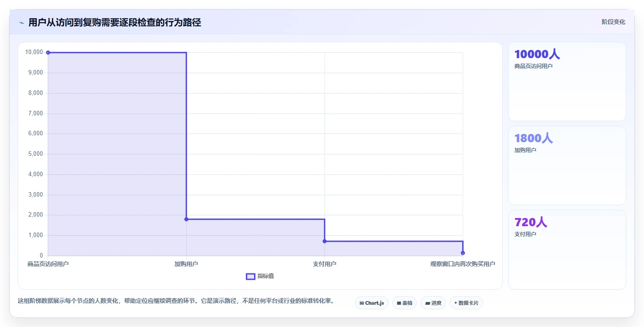644x327 pixels.
Task: Click the 阶段变化 label in header
Action: [614, 22]
